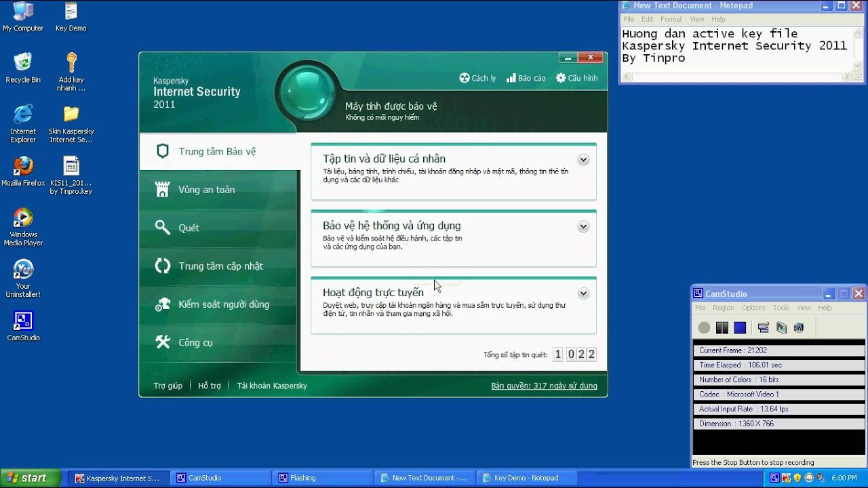Open Tài khoản Kaspersky link
Screen dimensions: 868x488
(x=272, y=386)
